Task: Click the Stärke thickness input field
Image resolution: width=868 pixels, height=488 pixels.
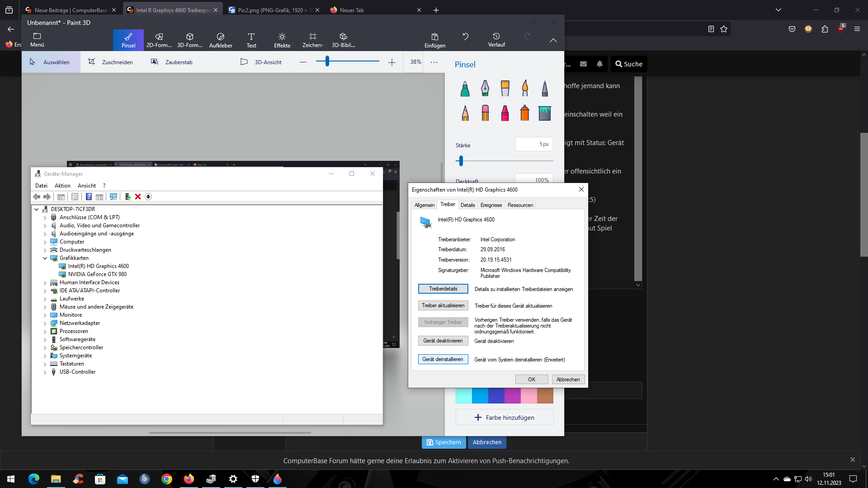Action: point(533,144)
